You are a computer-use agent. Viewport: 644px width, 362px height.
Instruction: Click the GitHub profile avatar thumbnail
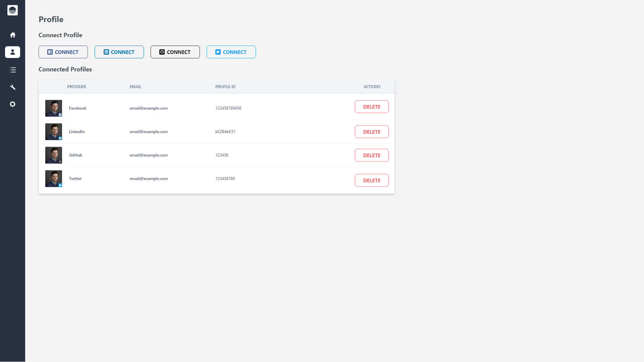[x=54, y=155]
